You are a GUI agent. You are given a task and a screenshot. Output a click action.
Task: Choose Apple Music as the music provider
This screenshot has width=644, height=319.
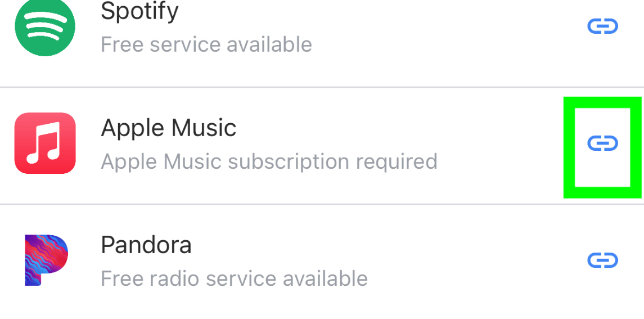322,145
